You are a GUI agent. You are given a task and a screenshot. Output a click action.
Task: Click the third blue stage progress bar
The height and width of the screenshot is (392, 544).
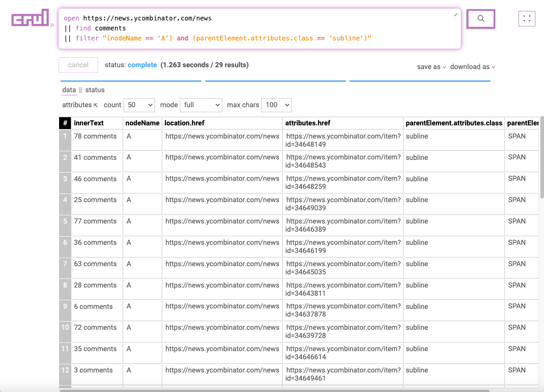pyautogui.click(x=420, y=81)
